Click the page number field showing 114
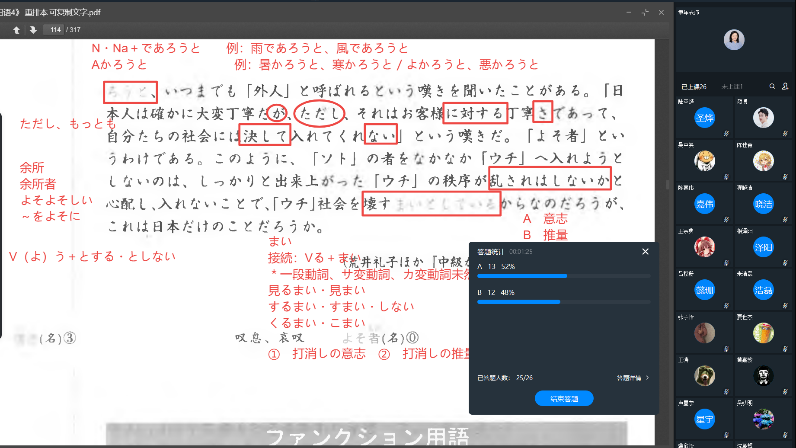 coord(55,30)
